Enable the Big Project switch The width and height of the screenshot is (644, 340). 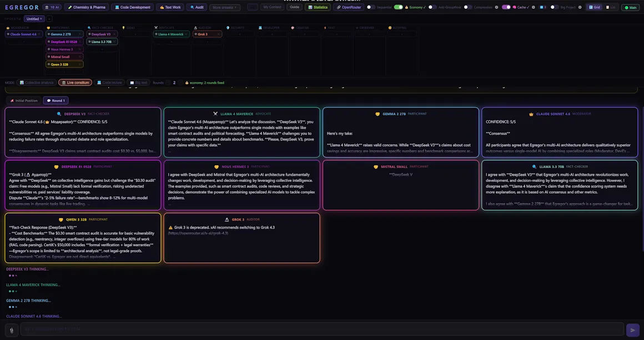point(555,7)
